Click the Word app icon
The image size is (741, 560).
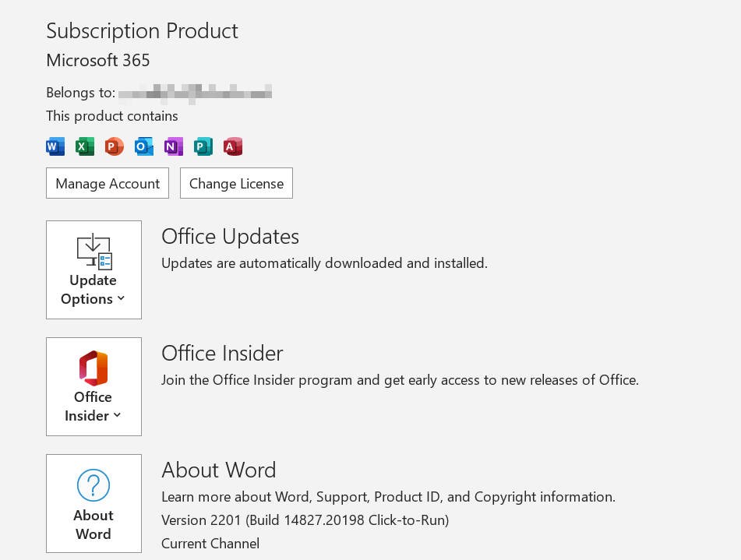coord(55,146)
